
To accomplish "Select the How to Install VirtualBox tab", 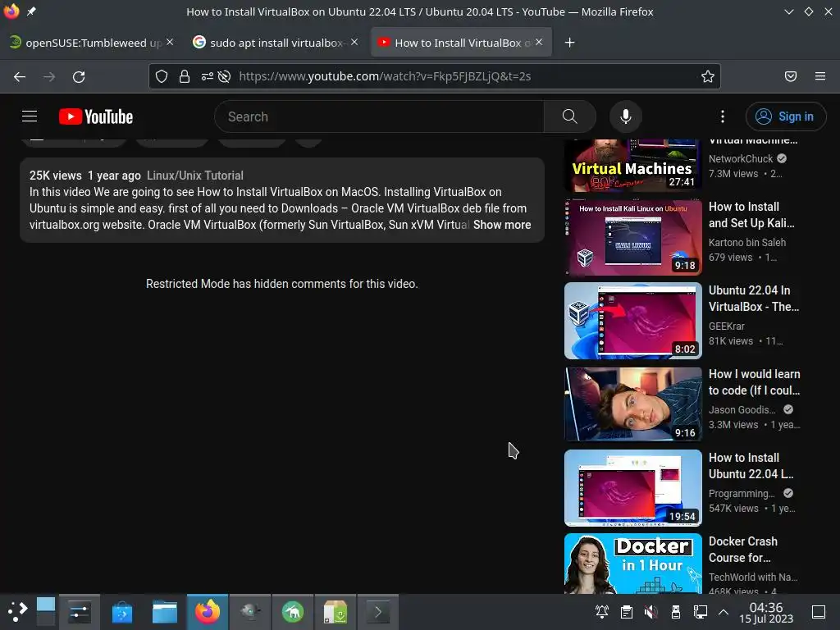I will coord(462,43).
